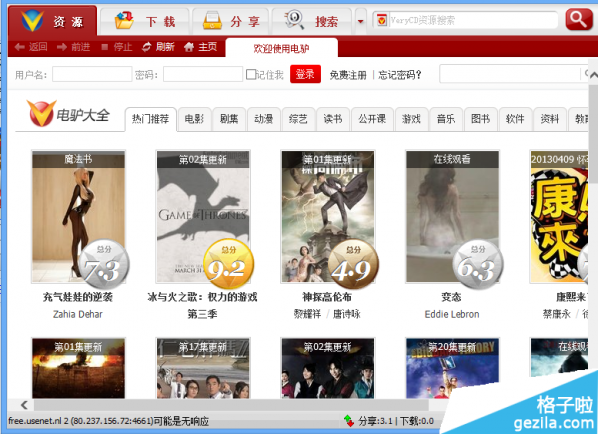Expand the dropdown arrow beside search box
Image resolution: width=598 pixels, height=434 pixels.
360,21
